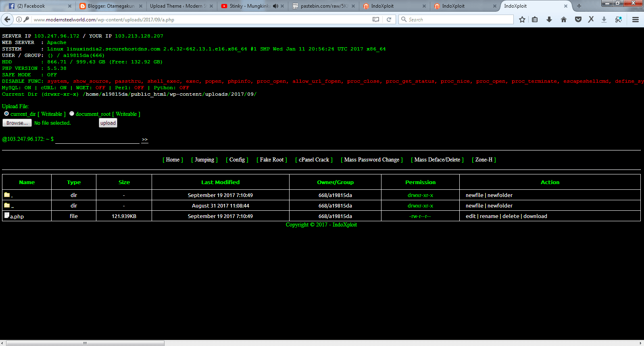Click the folder icon of the '..' row

[7, 205]
